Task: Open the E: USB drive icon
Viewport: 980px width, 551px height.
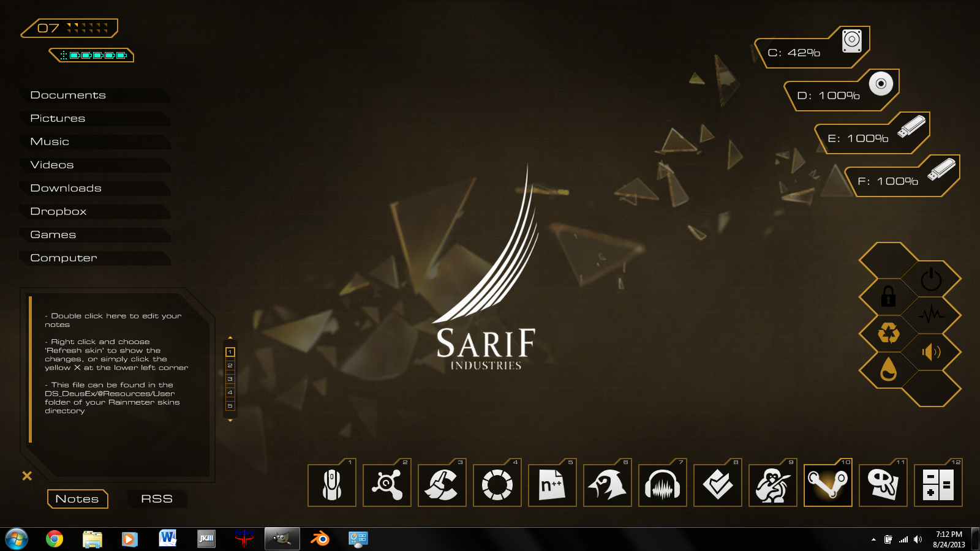Action: 911,126
